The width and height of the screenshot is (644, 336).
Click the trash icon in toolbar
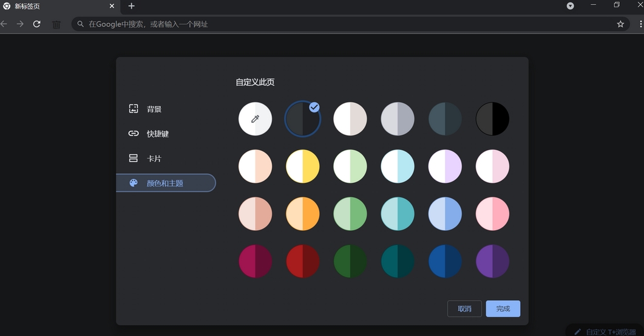click(56, 24)
